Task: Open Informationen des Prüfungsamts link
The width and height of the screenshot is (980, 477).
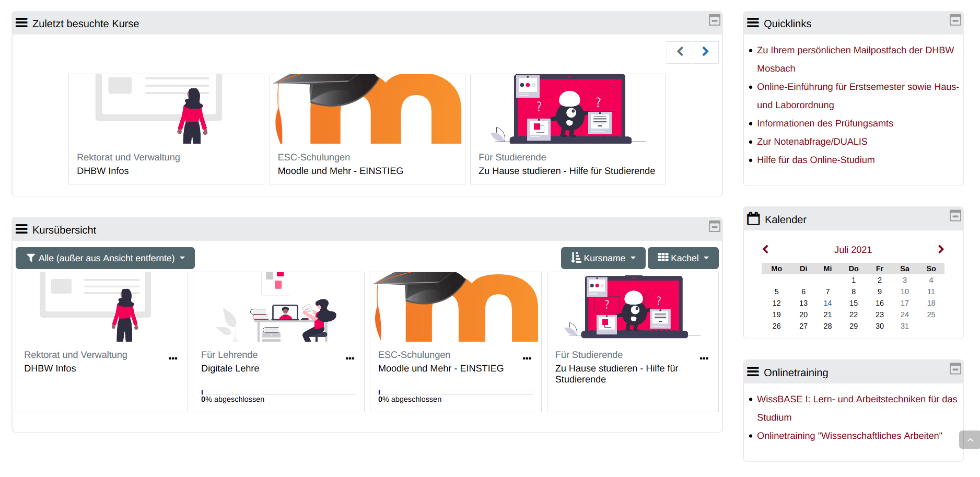Action: [825, 123]
